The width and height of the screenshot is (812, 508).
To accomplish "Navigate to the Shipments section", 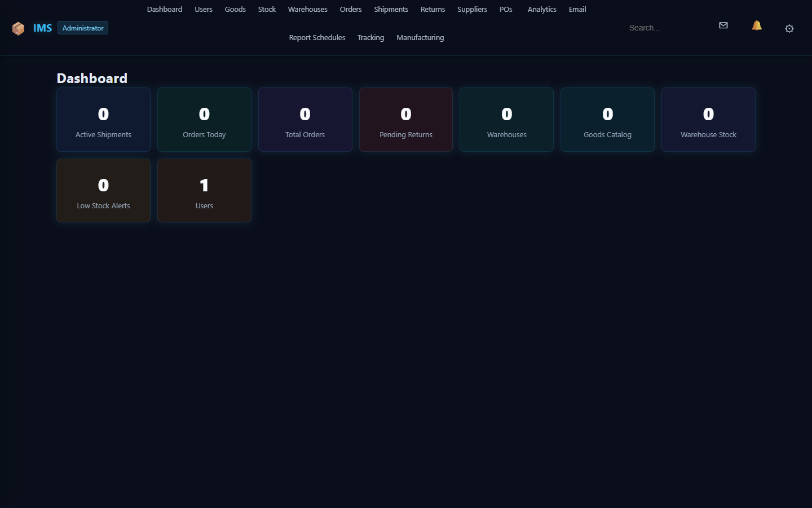I will pos(391,9).
